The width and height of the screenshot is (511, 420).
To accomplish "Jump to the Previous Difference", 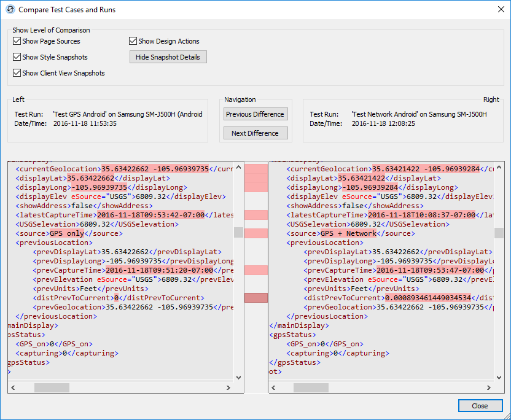I will pos(255,114).
